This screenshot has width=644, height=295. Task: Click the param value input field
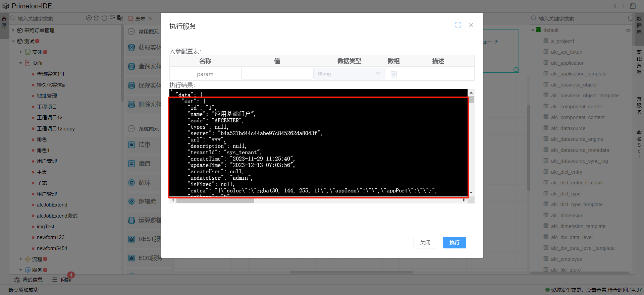click(x=277, y=74)
